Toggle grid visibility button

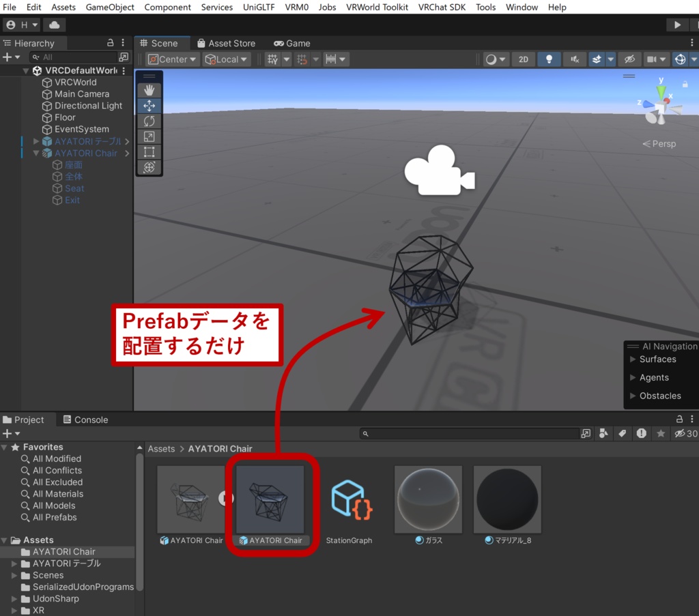click(272, 59)
